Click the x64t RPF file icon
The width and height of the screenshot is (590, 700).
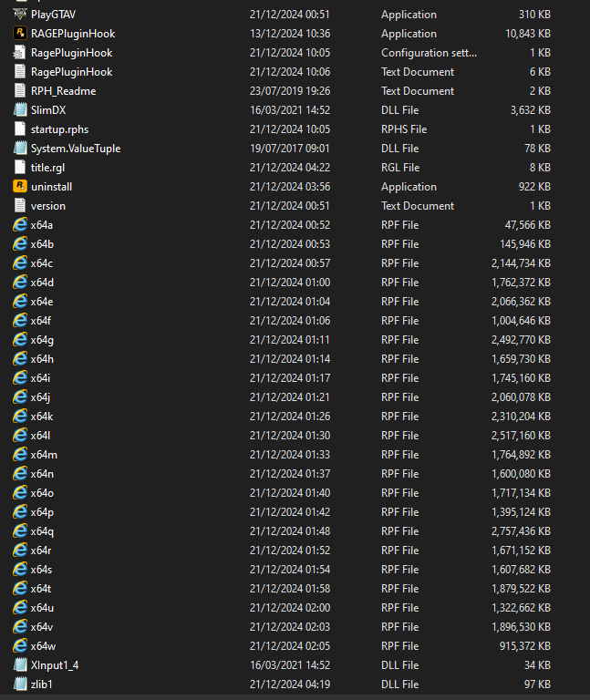click(20, 589)
